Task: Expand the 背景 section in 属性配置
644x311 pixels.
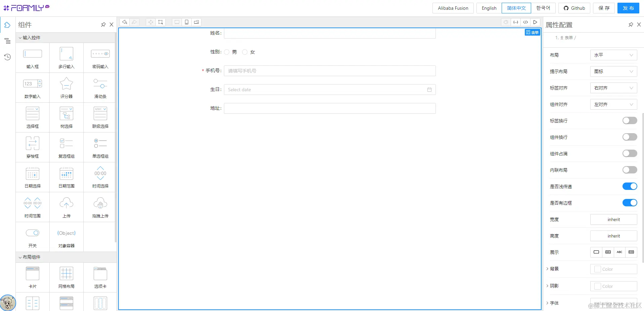Action: 547,269
